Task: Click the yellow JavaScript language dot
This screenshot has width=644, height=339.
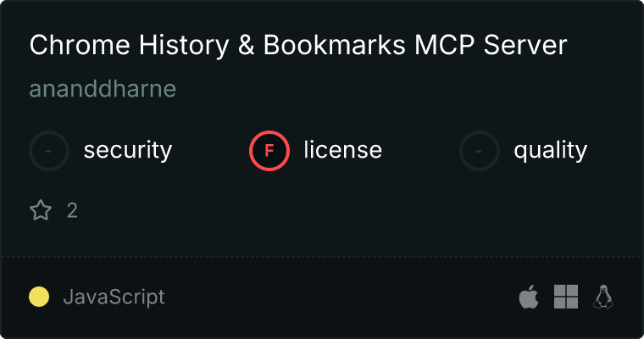Action: click(39, 297)
